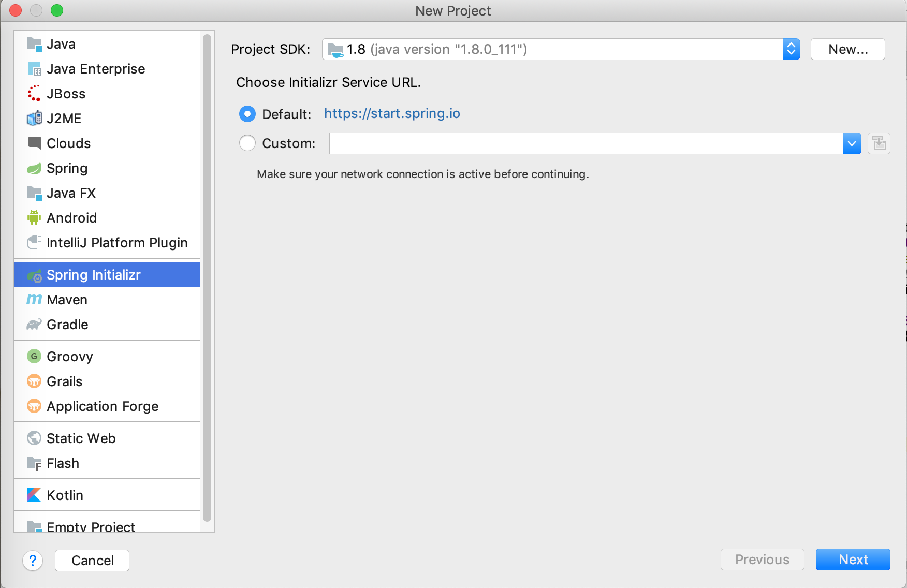
Task: Click the Project SDK 1.8 value field
Action: pyautogui.click(x=552, y=49)
